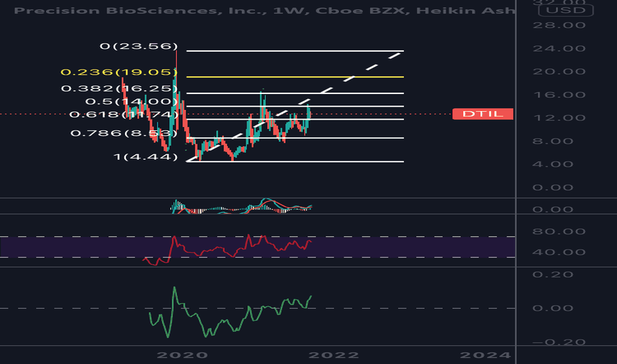Click the 80.00 RSI scale value

point(559,232)
